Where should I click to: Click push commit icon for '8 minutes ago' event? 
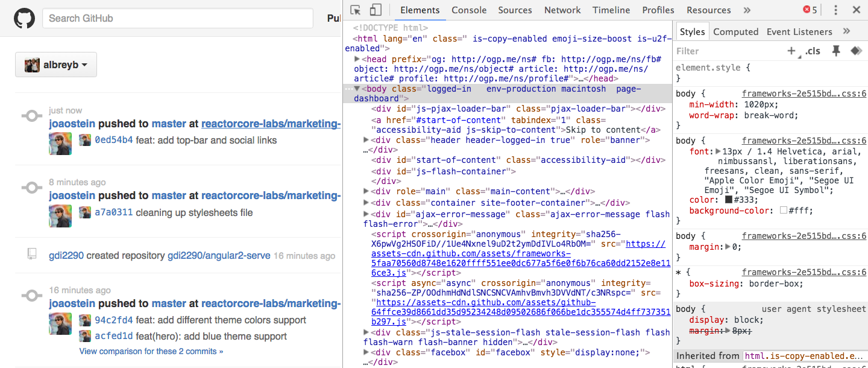(31, 188)
